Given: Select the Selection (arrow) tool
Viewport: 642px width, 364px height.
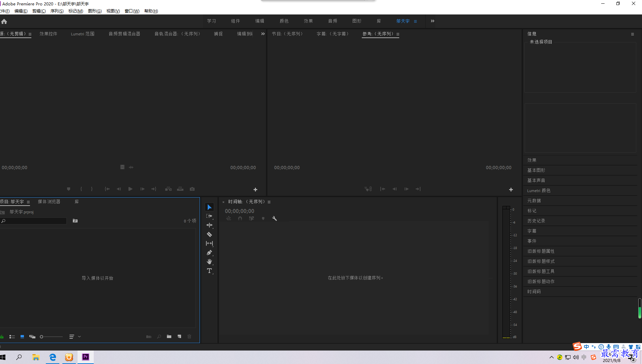Looking at the screenshot, I should (209, 207).
